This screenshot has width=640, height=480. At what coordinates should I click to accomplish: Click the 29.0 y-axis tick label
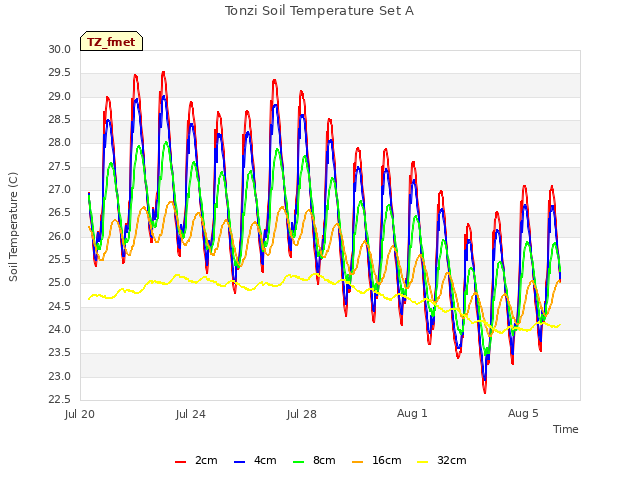tap(60, 96)
